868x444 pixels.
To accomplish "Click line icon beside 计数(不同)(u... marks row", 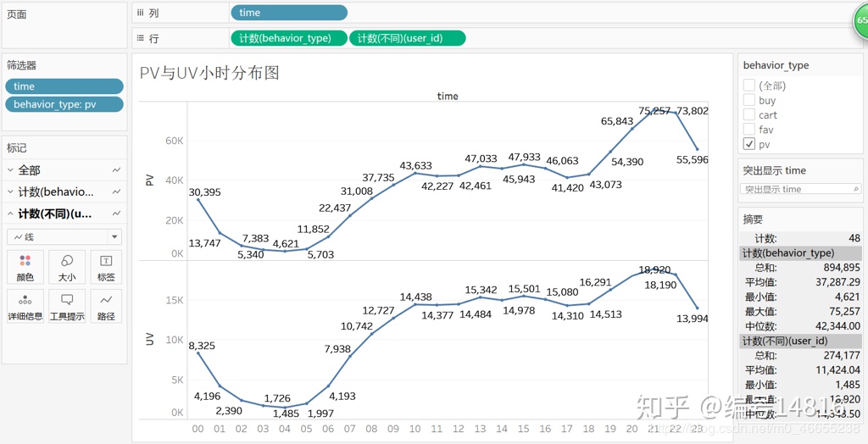I will pyautogui.click(x=116, y=214).
